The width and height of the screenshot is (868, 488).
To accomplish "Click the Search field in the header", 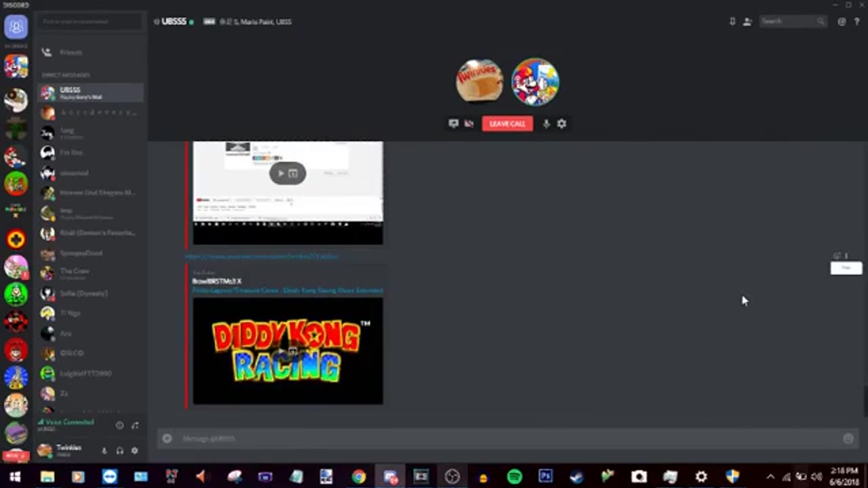I will coord(792,22).
